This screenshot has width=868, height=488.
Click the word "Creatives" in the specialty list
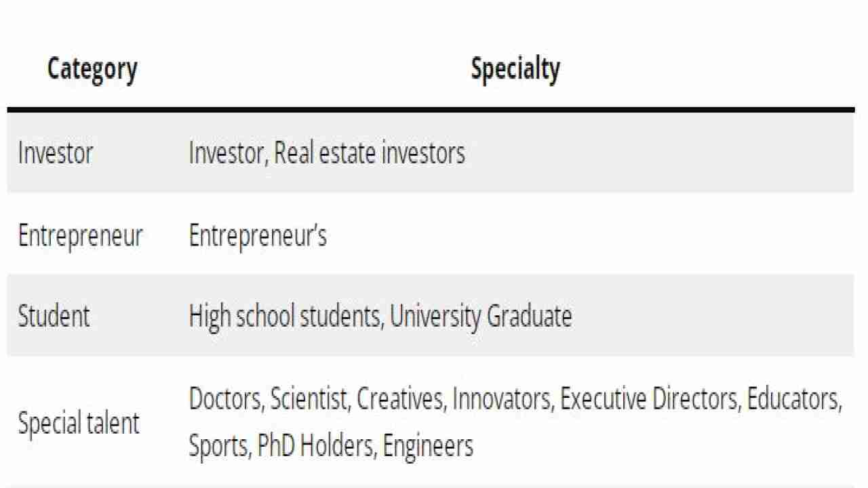pos(400,399)
